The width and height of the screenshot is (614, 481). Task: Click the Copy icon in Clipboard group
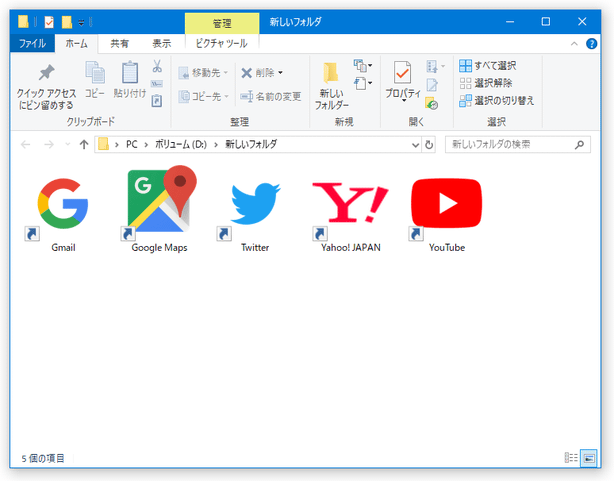pos(95,73)
